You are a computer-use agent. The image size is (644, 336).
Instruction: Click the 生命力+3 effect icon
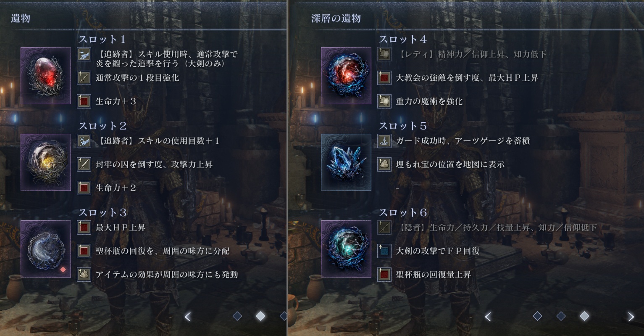tap(84, 101)
